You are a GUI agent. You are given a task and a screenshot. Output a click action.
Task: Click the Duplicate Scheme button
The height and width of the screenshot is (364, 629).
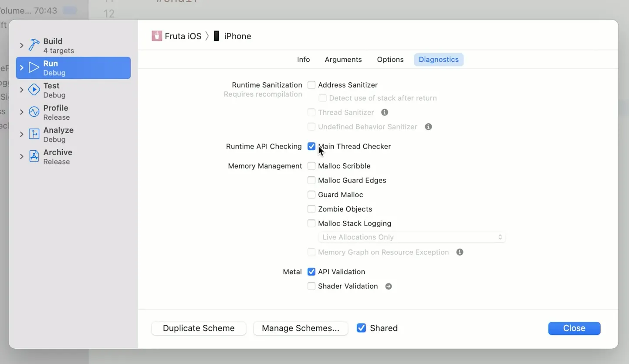pos(199,328)
